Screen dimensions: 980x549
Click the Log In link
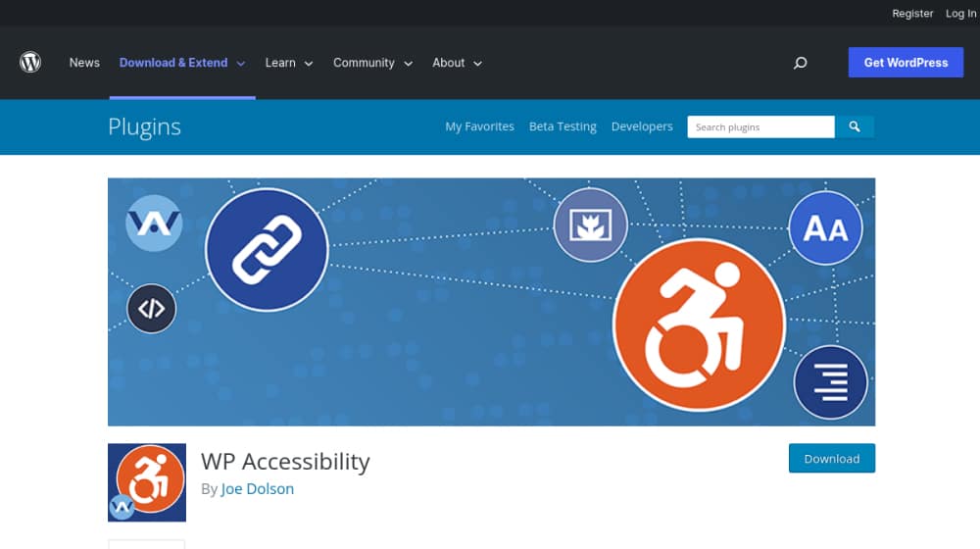(960, 13)
